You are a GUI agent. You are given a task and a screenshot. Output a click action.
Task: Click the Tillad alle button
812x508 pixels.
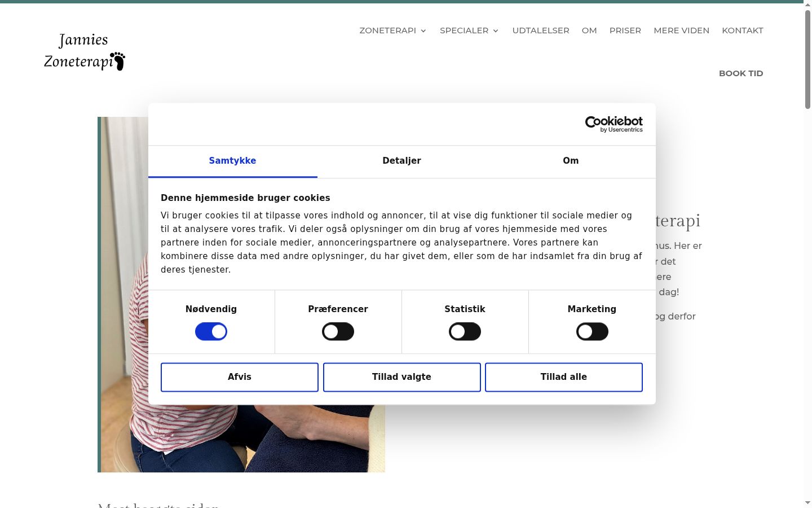[564, 377]
